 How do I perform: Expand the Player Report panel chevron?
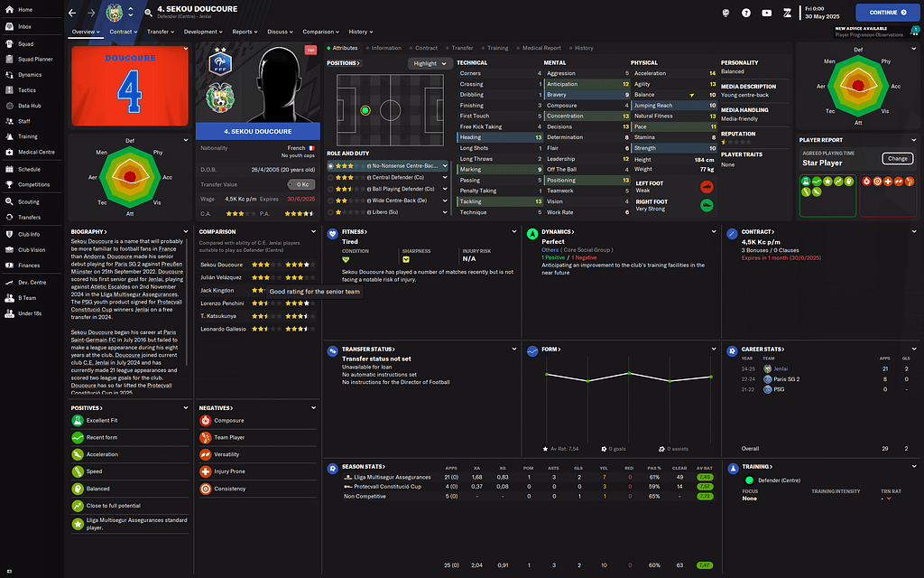click(913, 140)
